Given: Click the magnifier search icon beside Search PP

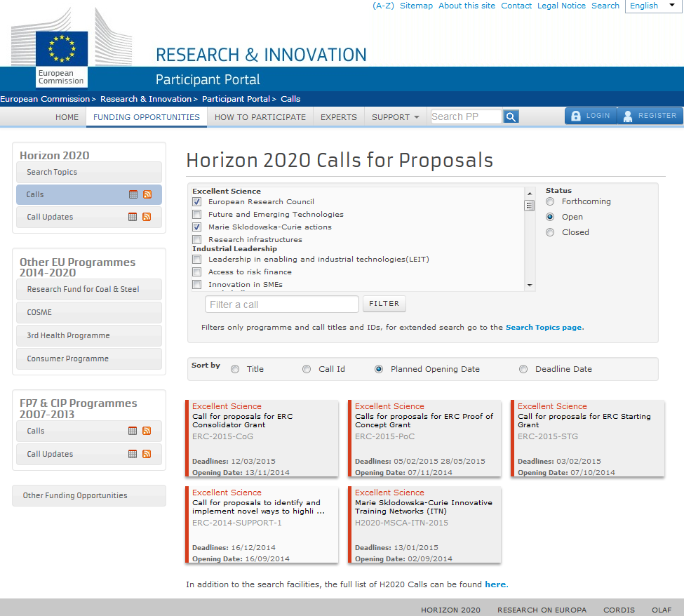Looking at the screenshot, I should 511,117.
